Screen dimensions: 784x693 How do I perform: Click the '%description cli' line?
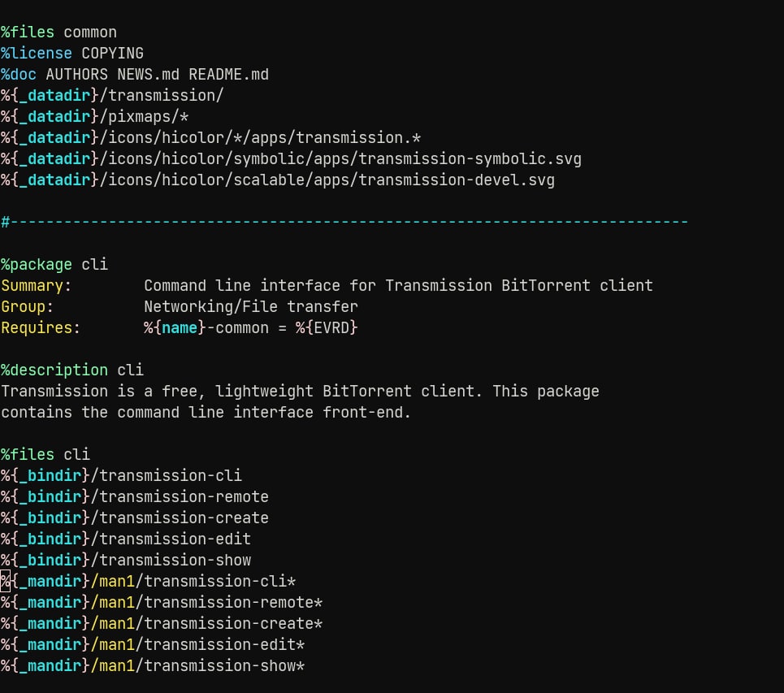(x=72, y=370)
